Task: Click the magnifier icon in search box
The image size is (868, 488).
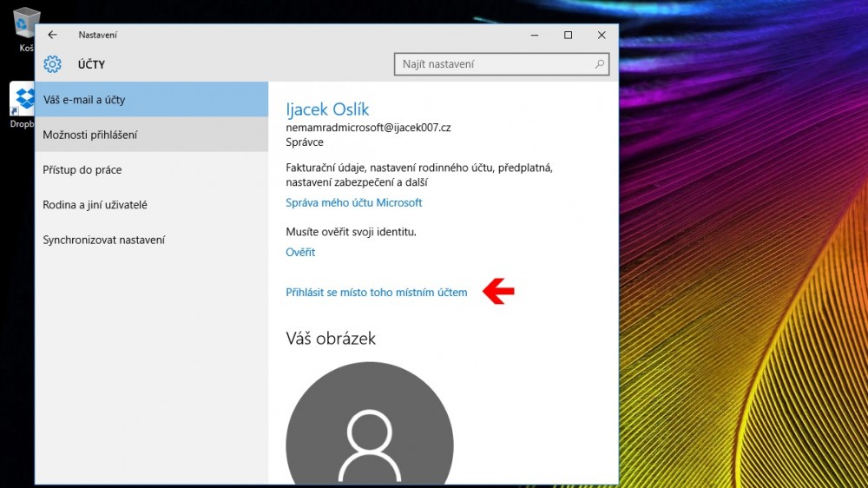Action: click(599, 64)
